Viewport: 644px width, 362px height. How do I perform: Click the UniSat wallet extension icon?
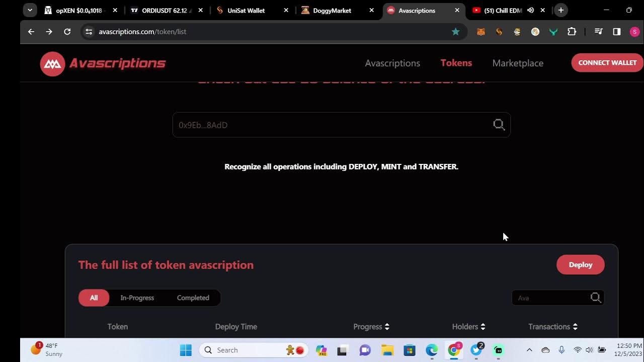(x=499, y=32)
